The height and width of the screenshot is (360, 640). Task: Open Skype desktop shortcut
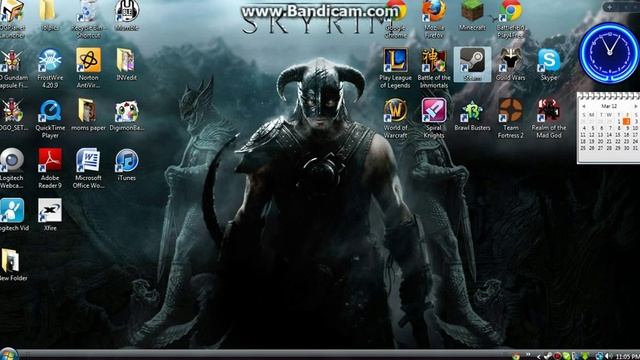click(549, 64)
